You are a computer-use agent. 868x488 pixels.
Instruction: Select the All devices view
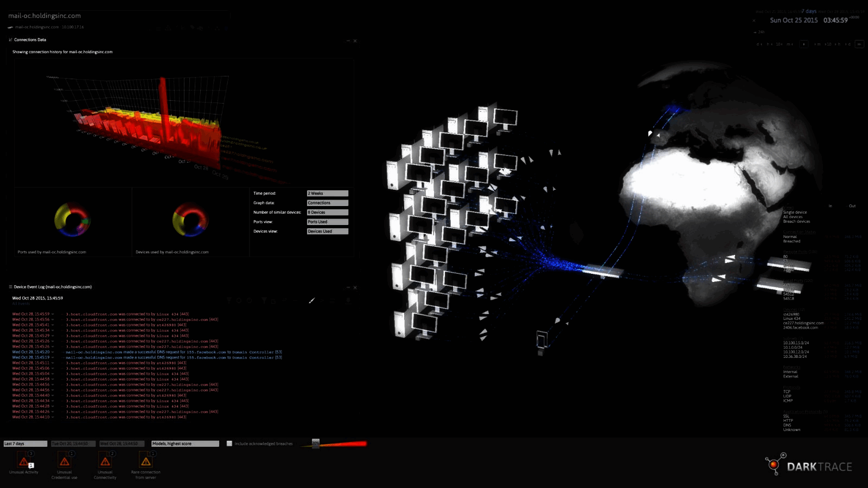tap(793, 217)
